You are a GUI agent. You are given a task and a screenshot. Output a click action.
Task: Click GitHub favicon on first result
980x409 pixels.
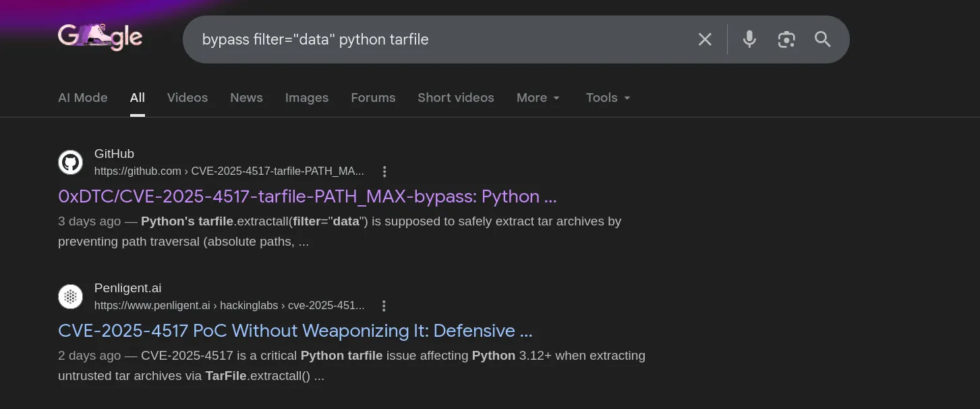(71, 162)
